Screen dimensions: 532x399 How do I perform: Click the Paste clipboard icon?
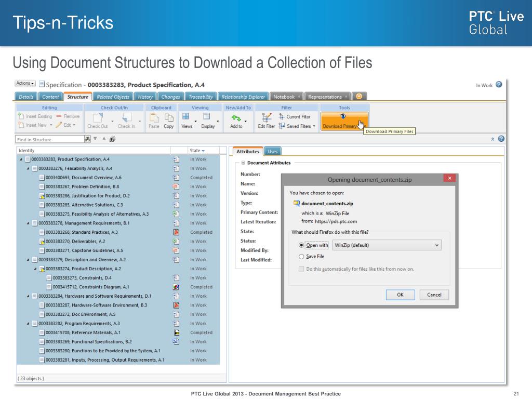pos(154,117)
